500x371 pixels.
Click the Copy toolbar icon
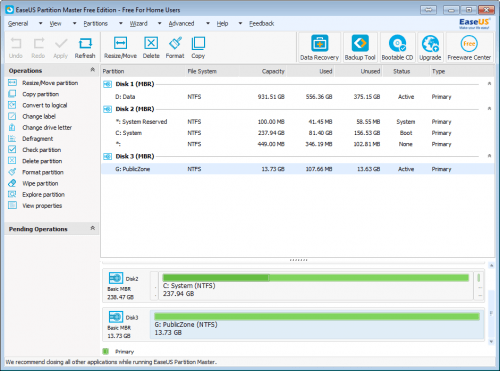tap(198, 43)
